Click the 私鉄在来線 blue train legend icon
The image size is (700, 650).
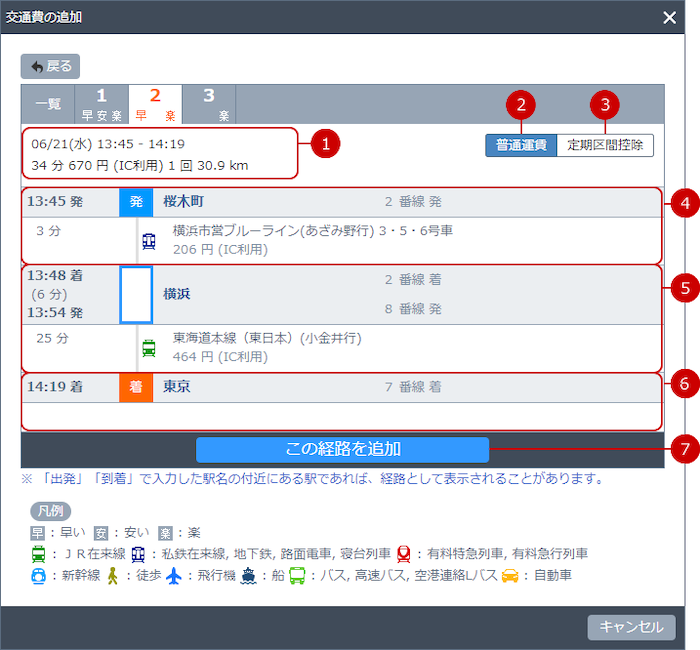tap(138, 554)
